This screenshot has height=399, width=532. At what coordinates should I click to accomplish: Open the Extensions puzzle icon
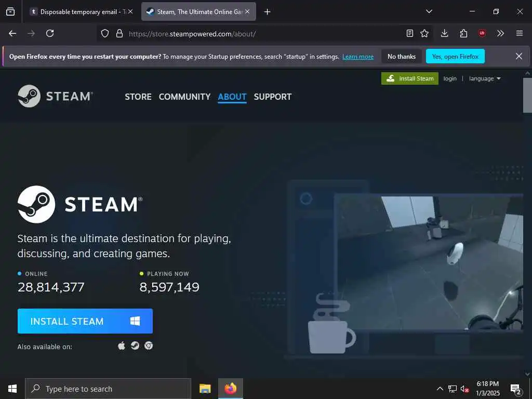tap(463, 33)
